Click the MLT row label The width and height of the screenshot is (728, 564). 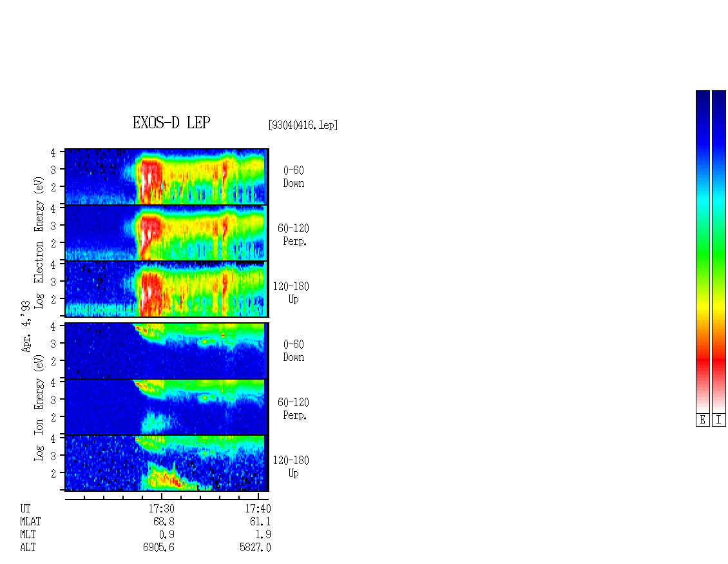coord(28,534)
